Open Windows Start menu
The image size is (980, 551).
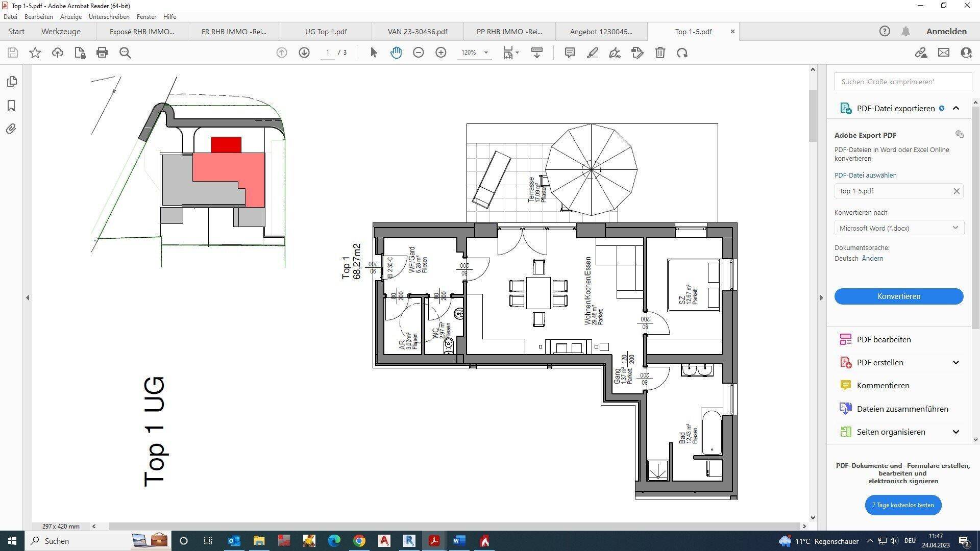pyautogui.click(x=12, y=541)
